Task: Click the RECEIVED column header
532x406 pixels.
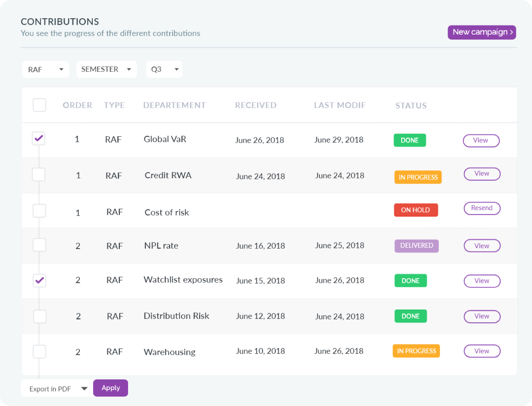Action: (256, 105)
